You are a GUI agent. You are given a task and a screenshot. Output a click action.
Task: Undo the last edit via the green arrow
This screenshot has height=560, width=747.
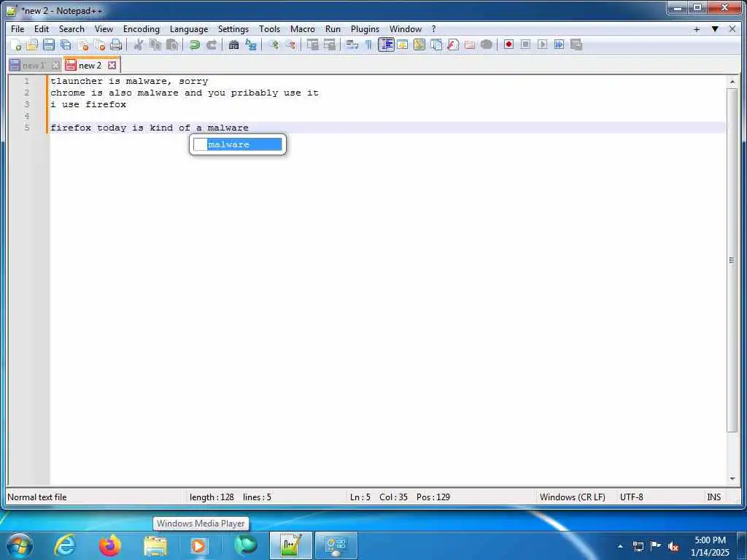tap(194, 44)
